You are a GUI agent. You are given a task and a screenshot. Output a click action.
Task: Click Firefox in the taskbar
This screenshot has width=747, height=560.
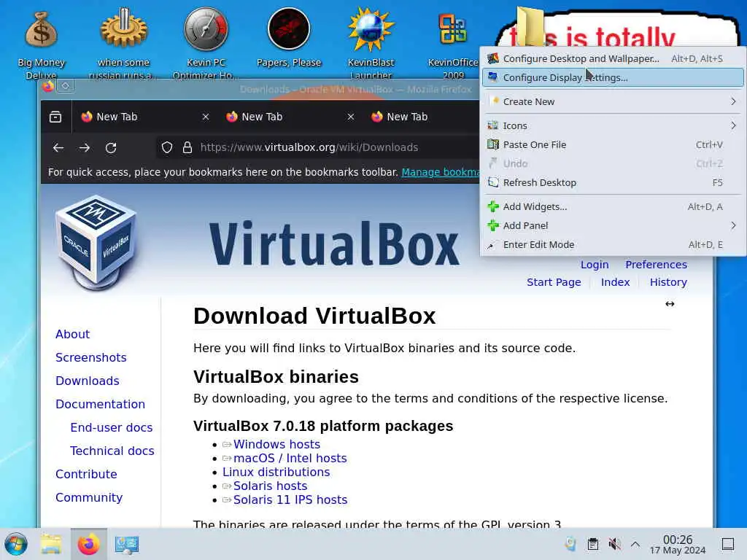(88, 544)
